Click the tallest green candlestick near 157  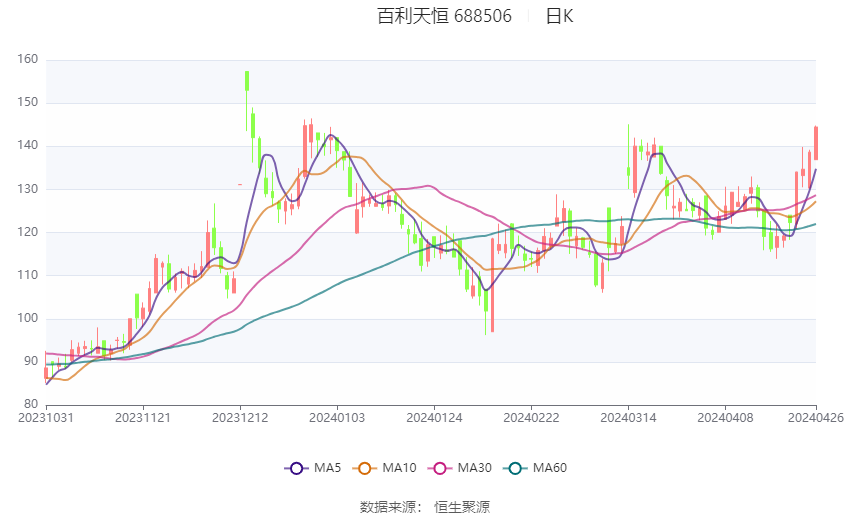247,81
